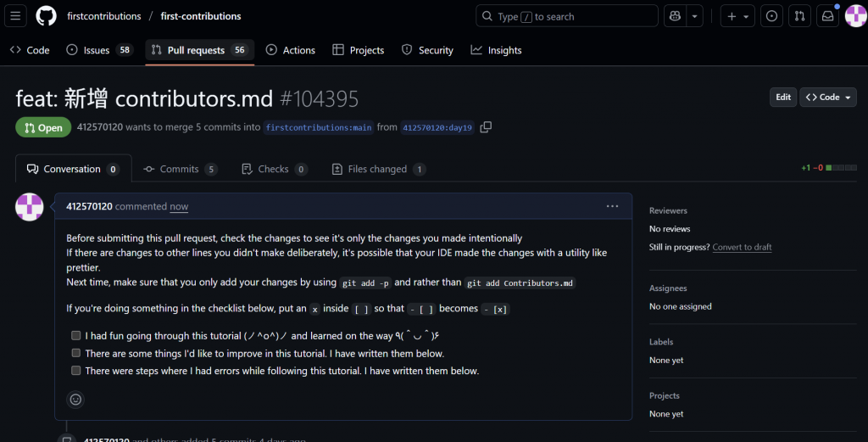This screenshot has width=868, height=442.
Task: Click the Convert to draft link
Action: [x=742, y=247]
